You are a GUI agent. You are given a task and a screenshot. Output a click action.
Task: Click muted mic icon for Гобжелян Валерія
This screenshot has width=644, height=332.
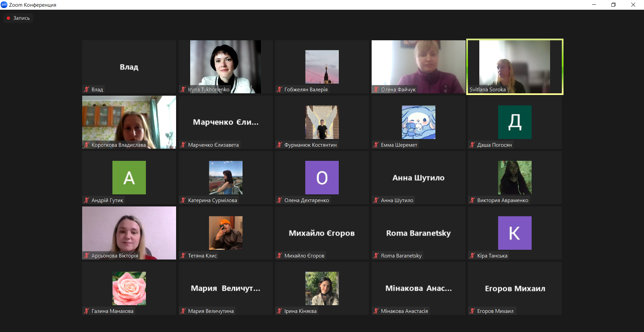pyautogui.click(x=279, y=89)
